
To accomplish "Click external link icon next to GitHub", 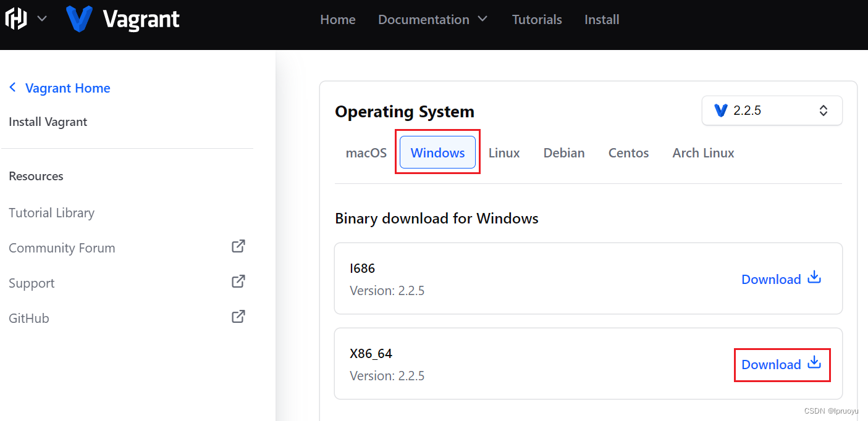I will pyautogui.click(x=238, y=317).
